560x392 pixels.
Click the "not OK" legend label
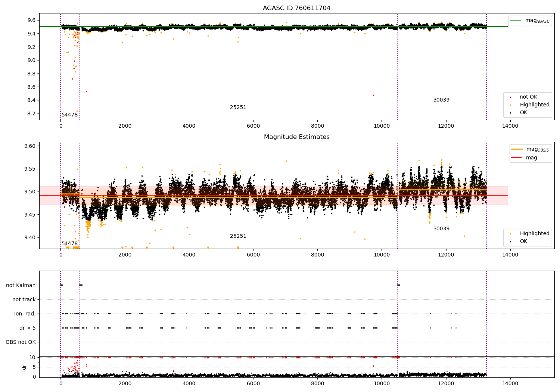click(528, 97)
